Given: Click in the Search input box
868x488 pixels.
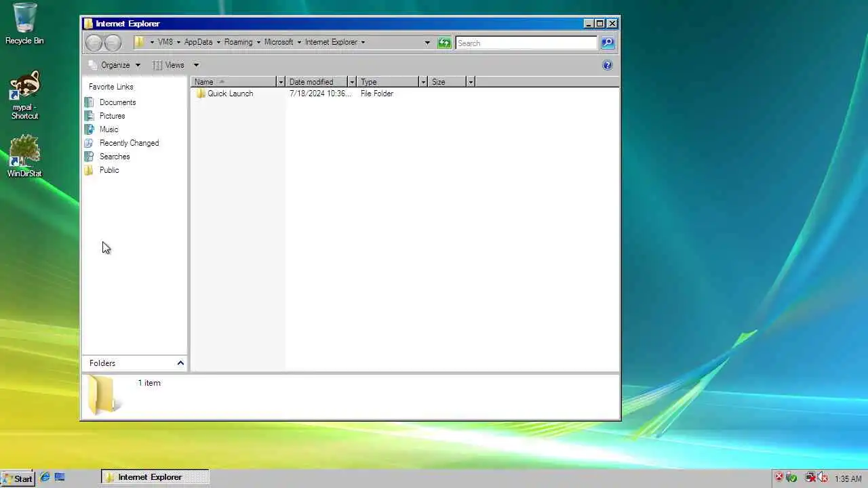Looking at the screenshot, I should click(526, 43).
